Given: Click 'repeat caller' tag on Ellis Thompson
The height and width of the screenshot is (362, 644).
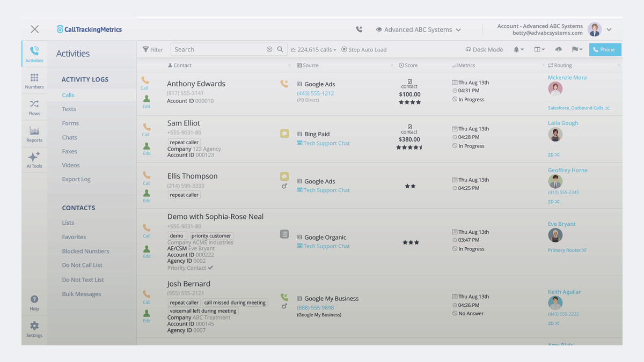Looking at the screenshot, I should (x=184, y=195).
